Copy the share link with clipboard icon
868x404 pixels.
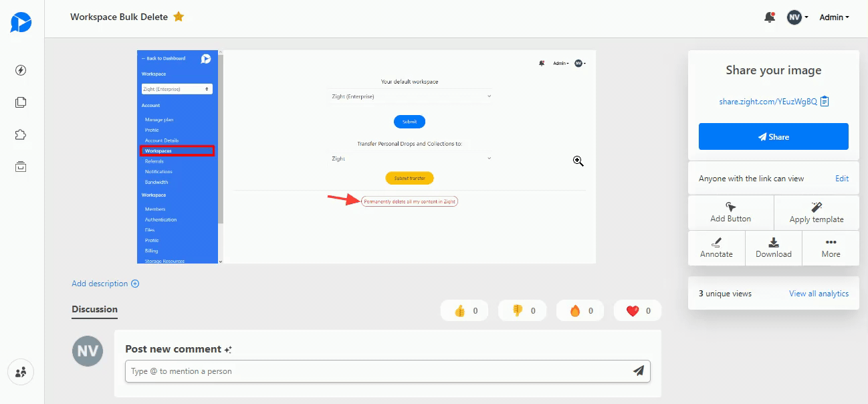pyautogui.click(x=825, y=102)
